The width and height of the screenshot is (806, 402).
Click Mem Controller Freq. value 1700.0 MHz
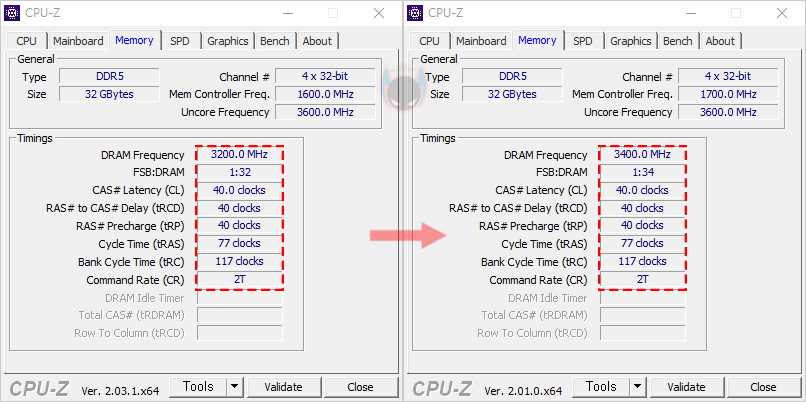click(x=728, y=94)
